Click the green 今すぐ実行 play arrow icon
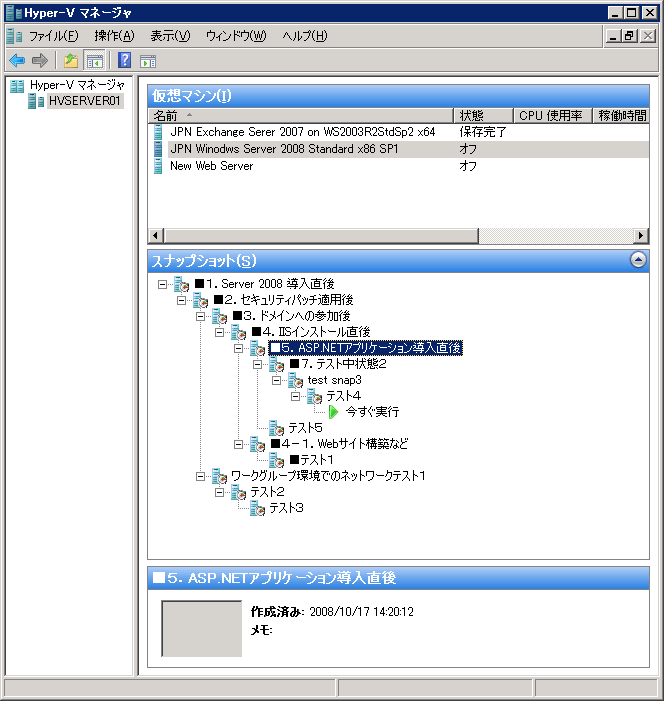This screenshot has height=701, width=664. click(334, 412)
